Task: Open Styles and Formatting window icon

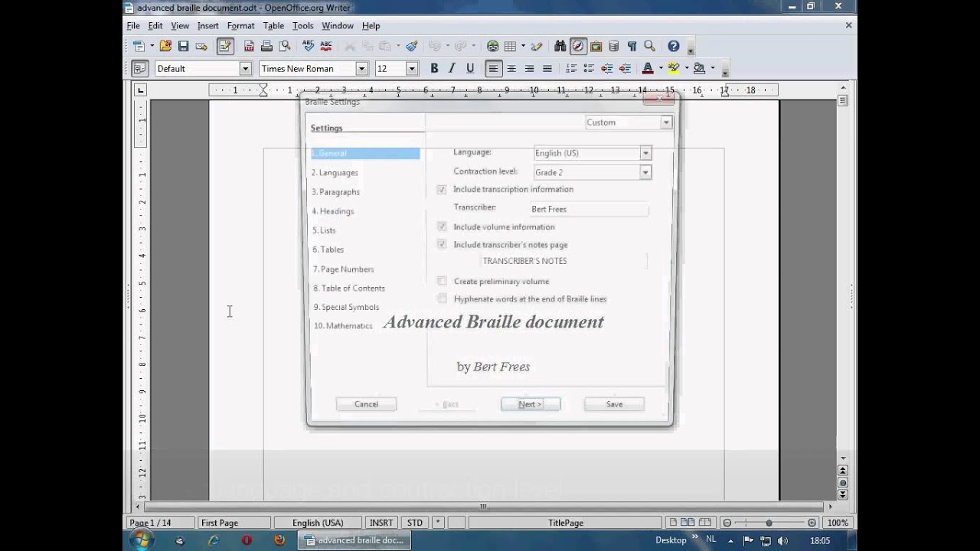Action: [x=139, y=68]
